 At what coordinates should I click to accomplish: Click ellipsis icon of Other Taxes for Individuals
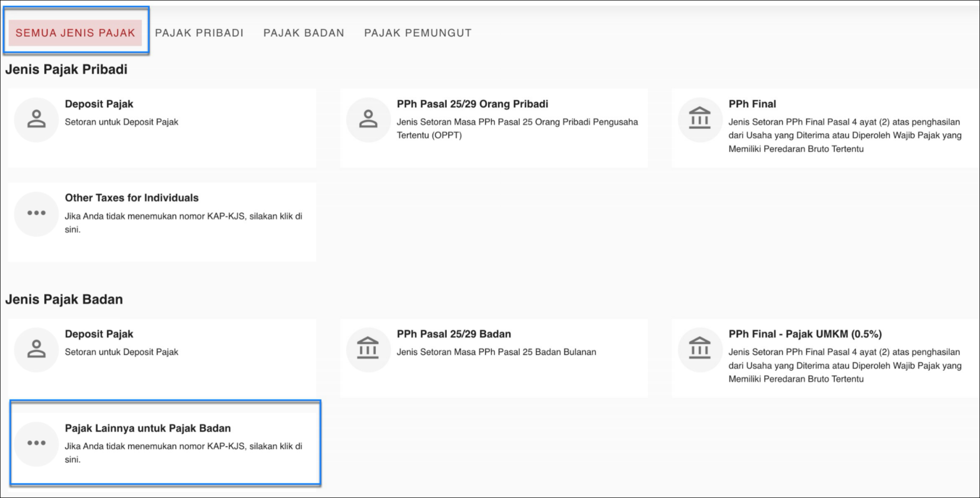36,213
